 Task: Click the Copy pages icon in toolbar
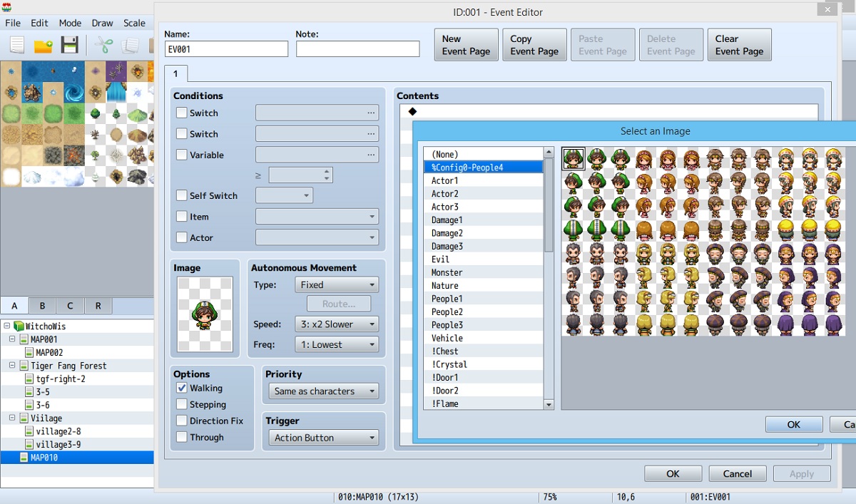click(x=130, y=45)
